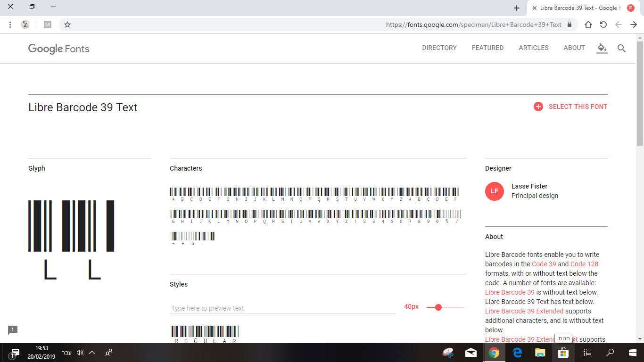Click Select This Font
This screenshot has width=644, height=362.
click(578, 107)
